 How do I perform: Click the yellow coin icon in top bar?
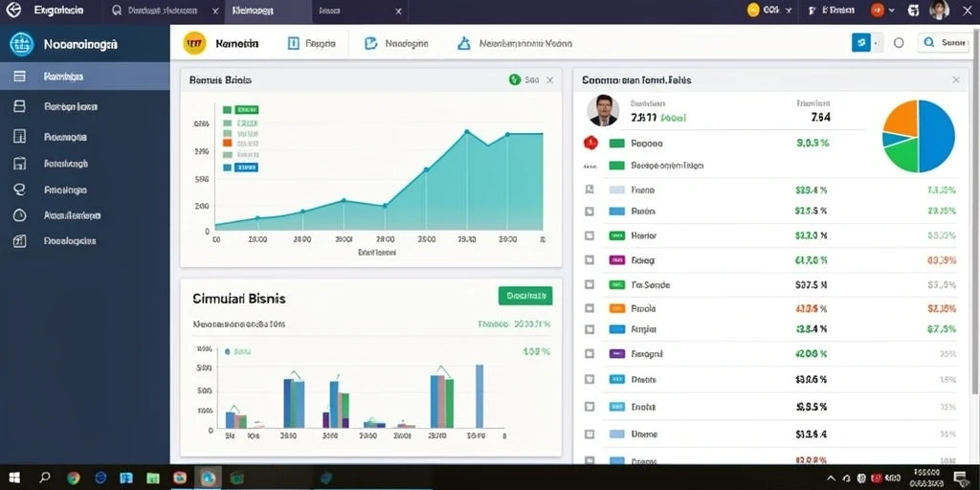click(753, 10)
